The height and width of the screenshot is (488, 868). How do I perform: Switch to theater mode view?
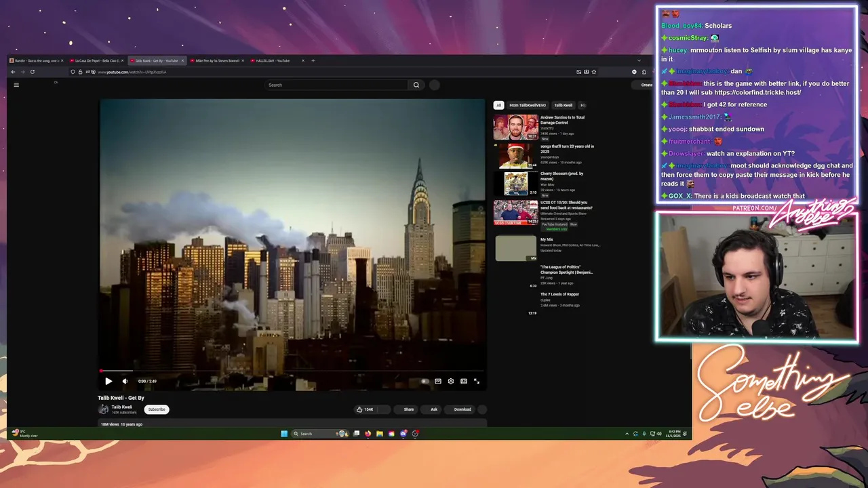click(464, 381)
